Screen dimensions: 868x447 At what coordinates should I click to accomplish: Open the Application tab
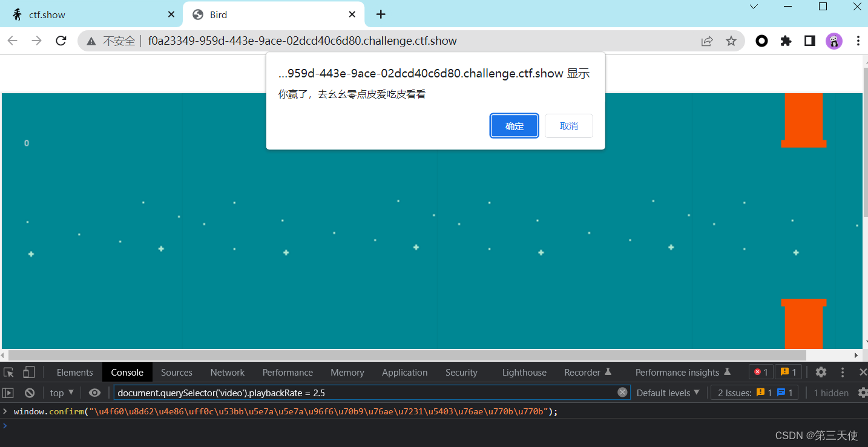click(405, 372)
